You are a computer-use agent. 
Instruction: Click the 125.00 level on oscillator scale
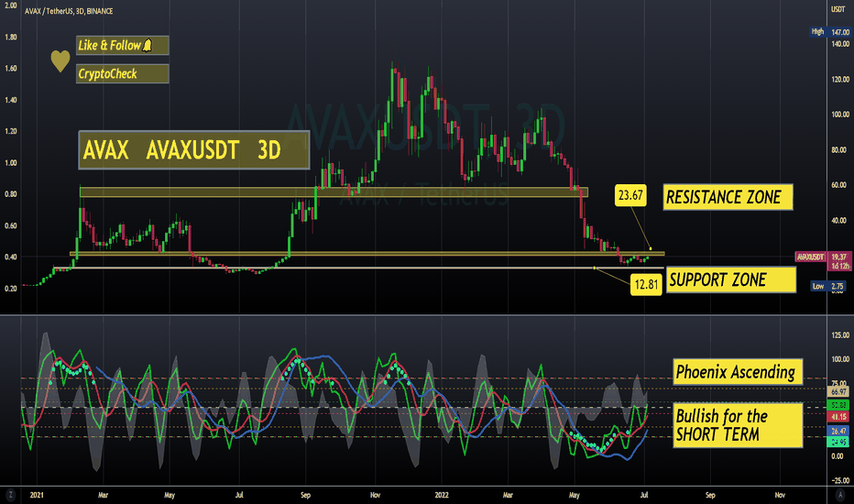coord(840,335)
